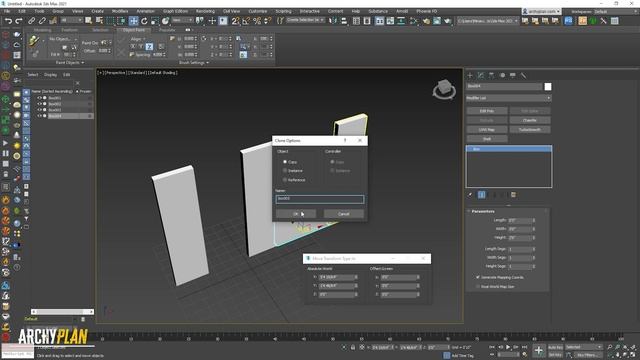Screen dimensions: 640x360
Task: Apply the Shell modifier button
Action: [x=487, y=139]
